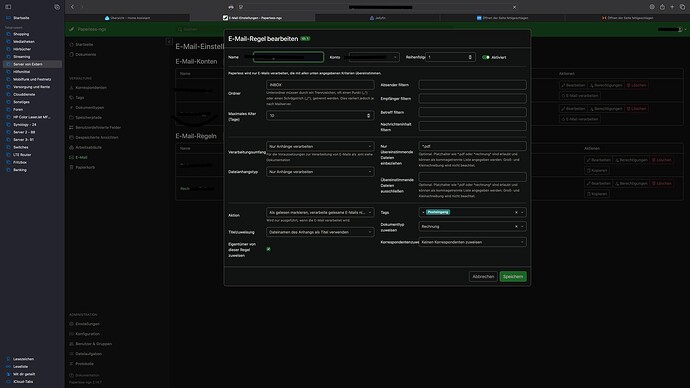
Task: Switch to the Home Assistant Übersicht tab
Action: coord(127,18)
